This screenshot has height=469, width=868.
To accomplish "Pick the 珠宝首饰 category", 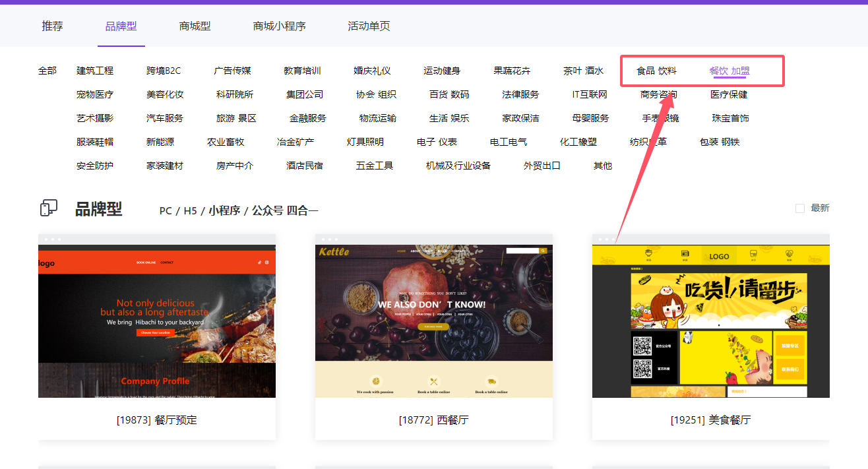I will 730,118.
